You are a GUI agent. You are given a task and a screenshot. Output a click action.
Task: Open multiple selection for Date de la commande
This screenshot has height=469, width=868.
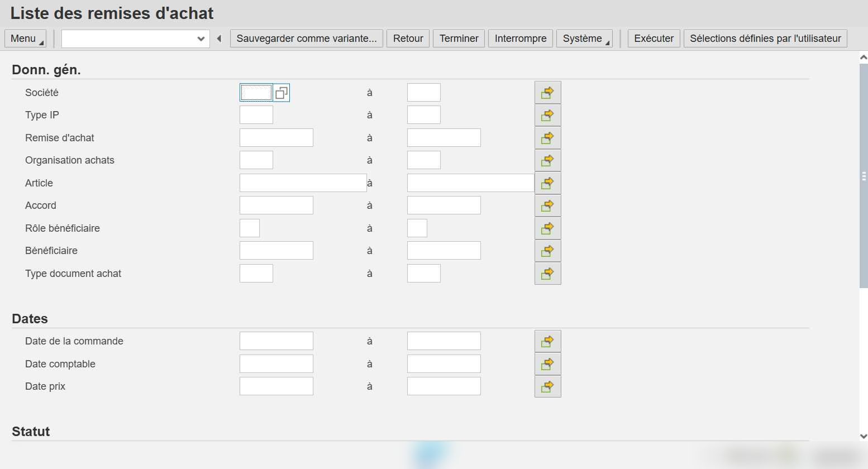pyautogui.click(x=547, y=341)
